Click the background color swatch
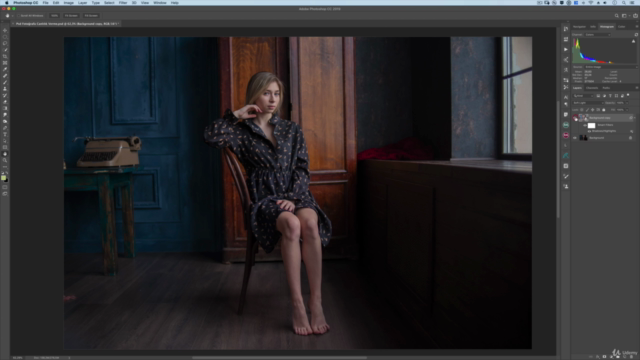The width and height of the screenshot is (640, 360). 6,180
